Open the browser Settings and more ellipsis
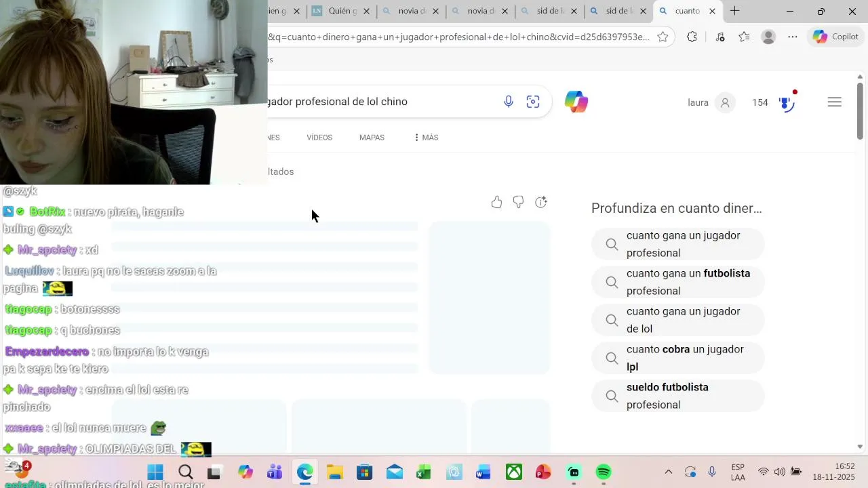Screen dimensions: 868x488 click(793, 37)
